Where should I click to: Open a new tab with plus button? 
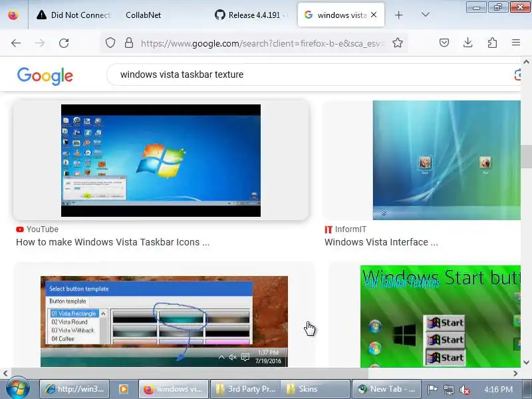point(398,15)
